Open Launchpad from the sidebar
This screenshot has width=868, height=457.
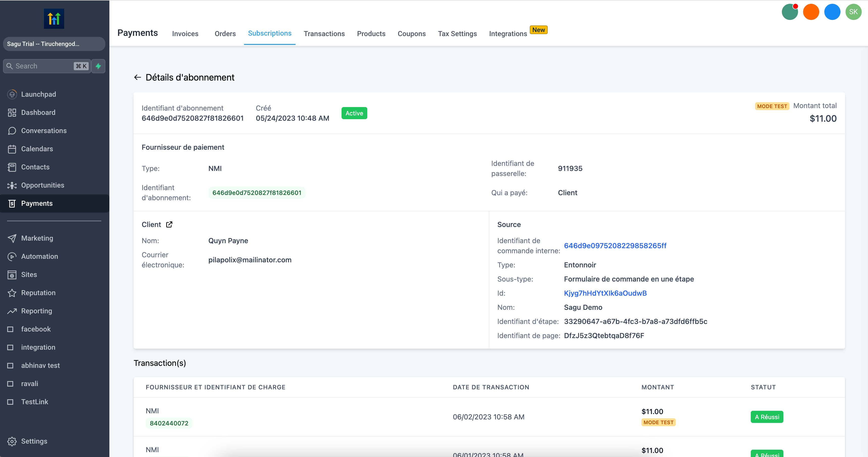click(x=38, y=94)
